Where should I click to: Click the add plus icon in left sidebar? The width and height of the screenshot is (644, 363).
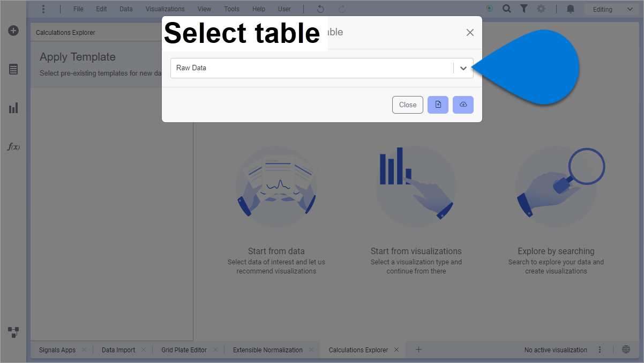[13, 31]
